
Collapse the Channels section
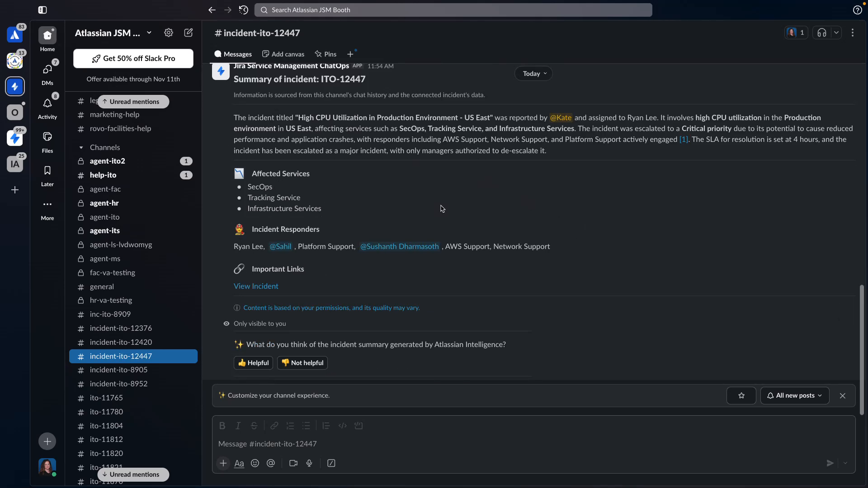coord(80,147)
